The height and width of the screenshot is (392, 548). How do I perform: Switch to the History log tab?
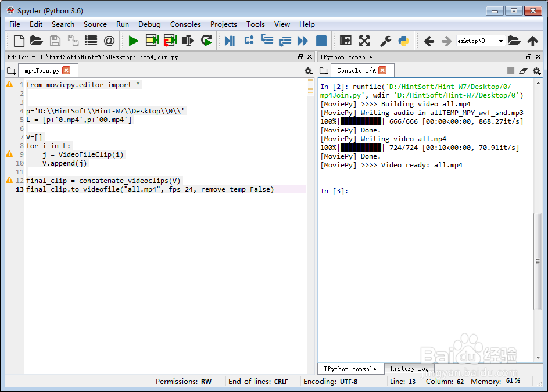409,368
